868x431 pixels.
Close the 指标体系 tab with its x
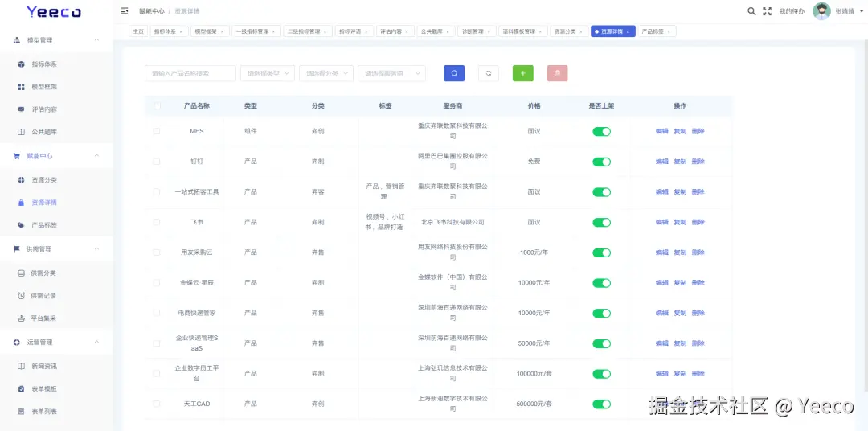click(181, 31)
